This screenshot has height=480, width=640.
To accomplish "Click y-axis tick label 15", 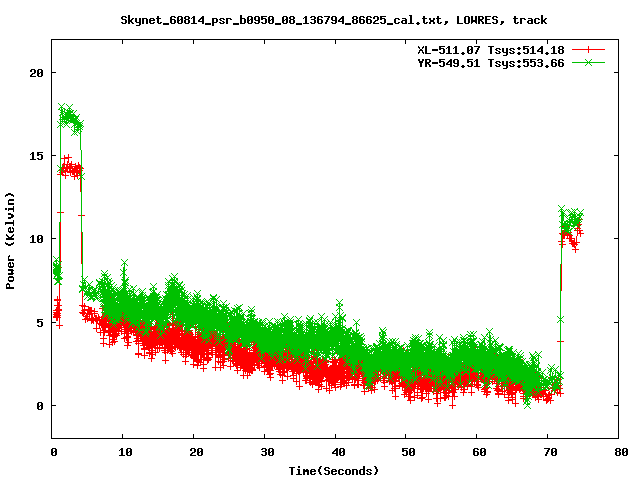I will (36, 156).
